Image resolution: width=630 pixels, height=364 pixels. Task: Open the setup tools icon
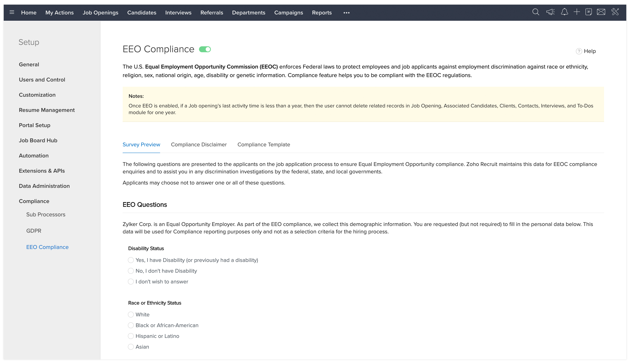tap(615, 12)
